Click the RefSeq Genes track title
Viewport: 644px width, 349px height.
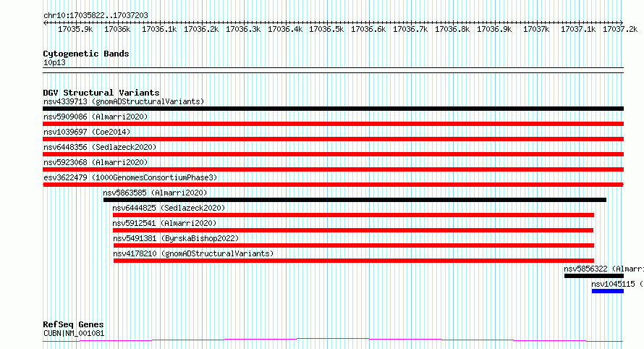tap(73, 324)
